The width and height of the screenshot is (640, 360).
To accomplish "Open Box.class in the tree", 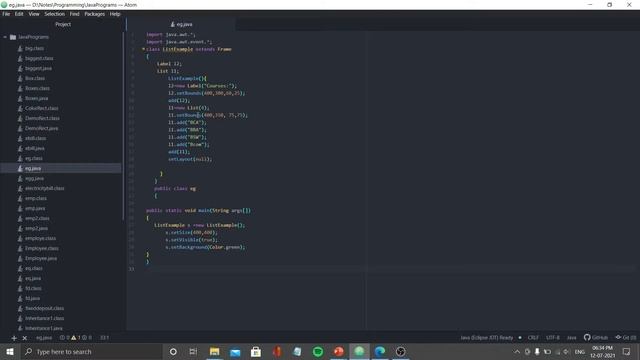I will coord(35,78).
